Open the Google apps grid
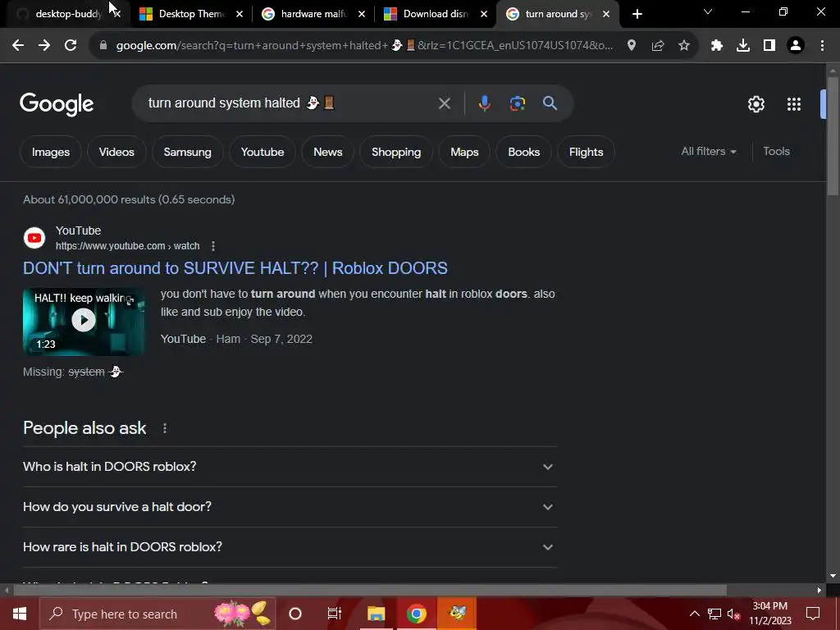Screen dimensions: 840x630 [794, 104]
